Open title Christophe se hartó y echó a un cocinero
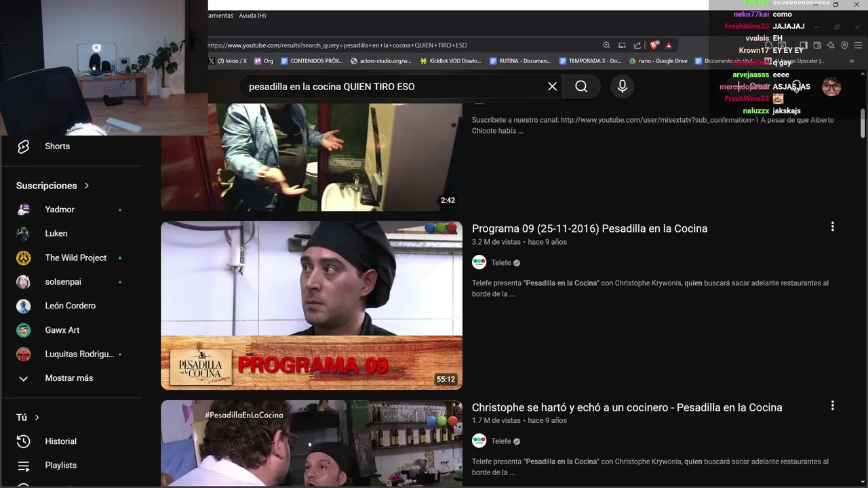This screenshot has width=868, height=488. (x=627, y=407)
